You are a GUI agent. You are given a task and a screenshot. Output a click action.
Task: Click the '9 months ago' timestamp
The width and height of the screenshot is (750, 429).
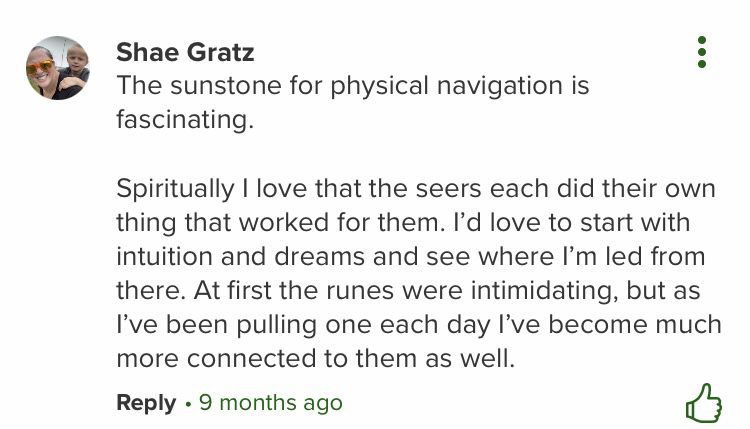(270, 402)
